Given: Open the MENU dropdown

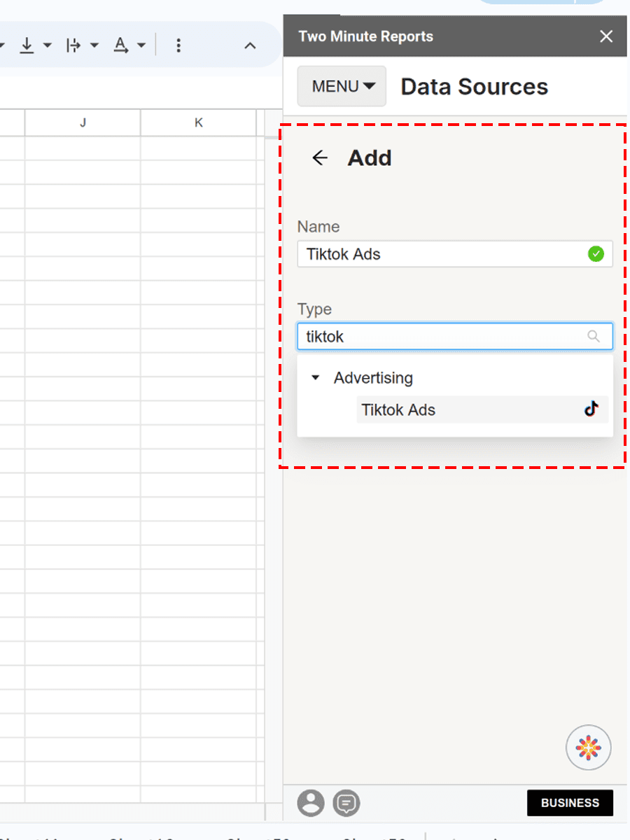Looking at the screenshot, I should pos(342,86).
